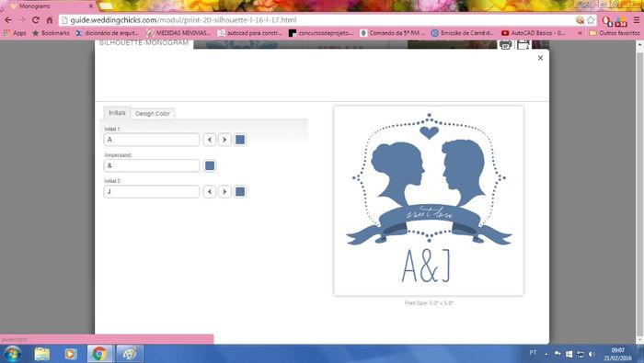Click the PT language indicator
This screenshot has width=644, height=363.
coord(533,353)
